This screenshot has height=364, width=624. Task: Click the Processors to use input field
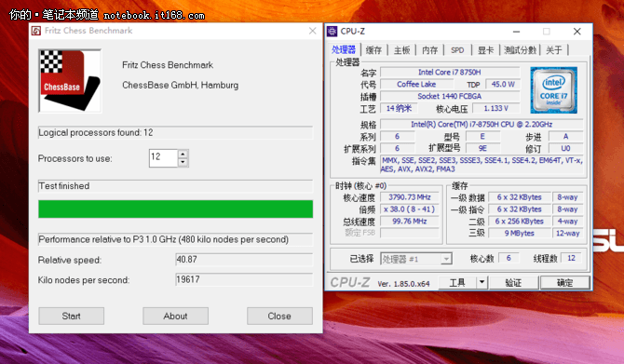click(163, 158)
